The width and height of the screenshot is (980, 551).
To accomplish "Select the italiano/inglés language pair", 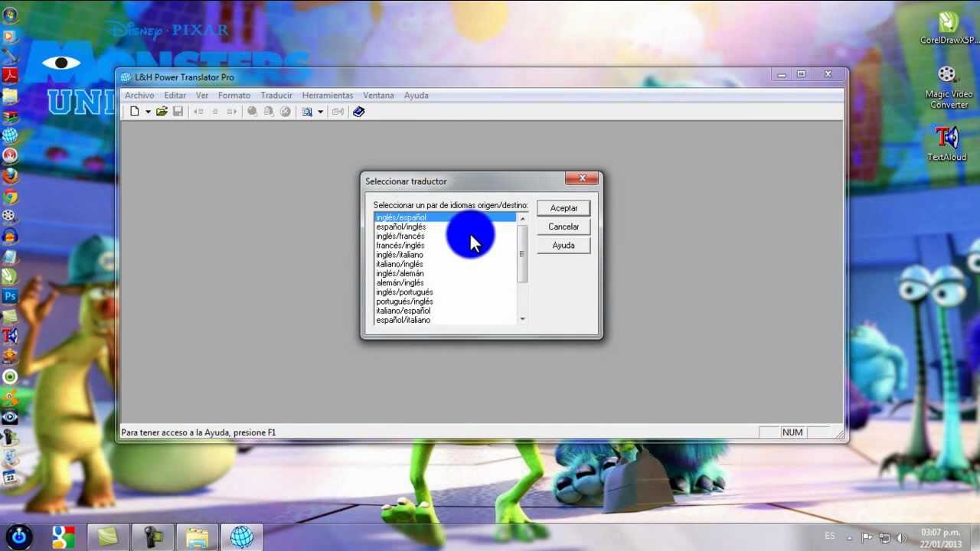I will pyautogui.click(x=446, y=264).
